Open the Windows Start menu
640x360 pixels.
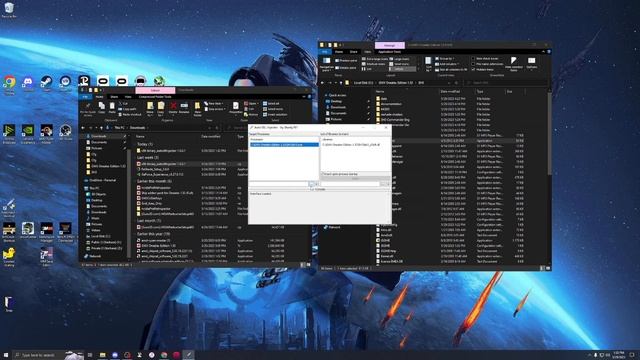(6, 355)
